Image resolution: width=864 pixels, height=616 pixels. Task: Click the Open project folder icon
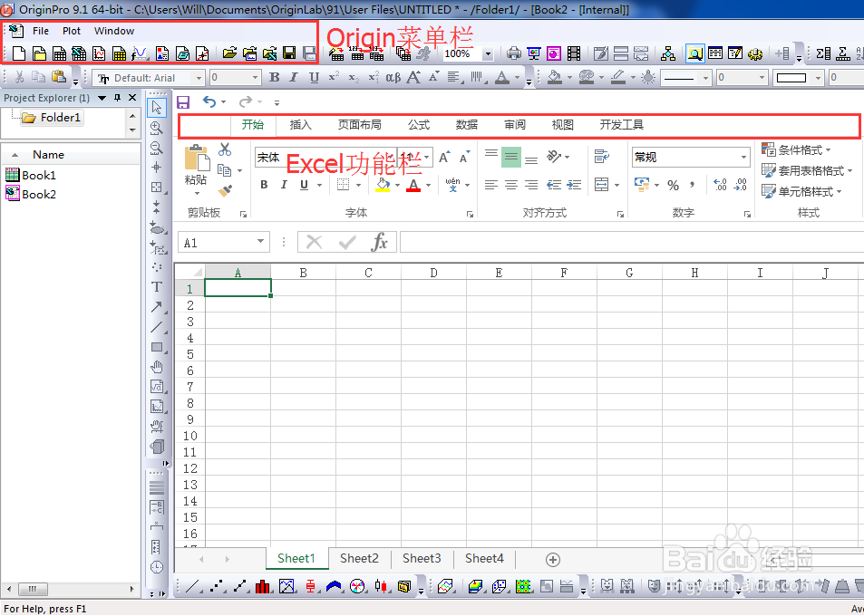coord(229,53)
